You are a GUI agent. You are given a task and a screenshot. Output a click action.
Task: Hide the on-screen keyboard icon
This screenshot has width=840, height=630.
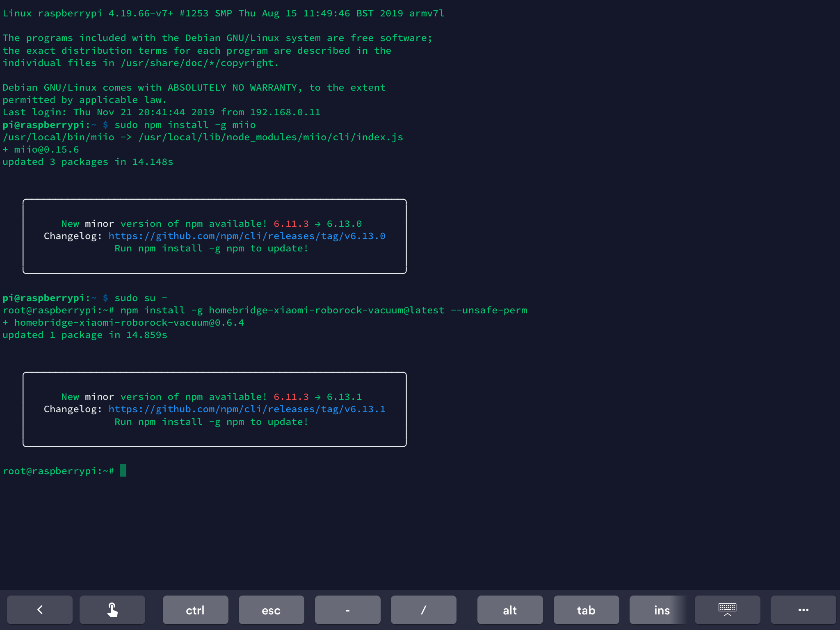727,610
